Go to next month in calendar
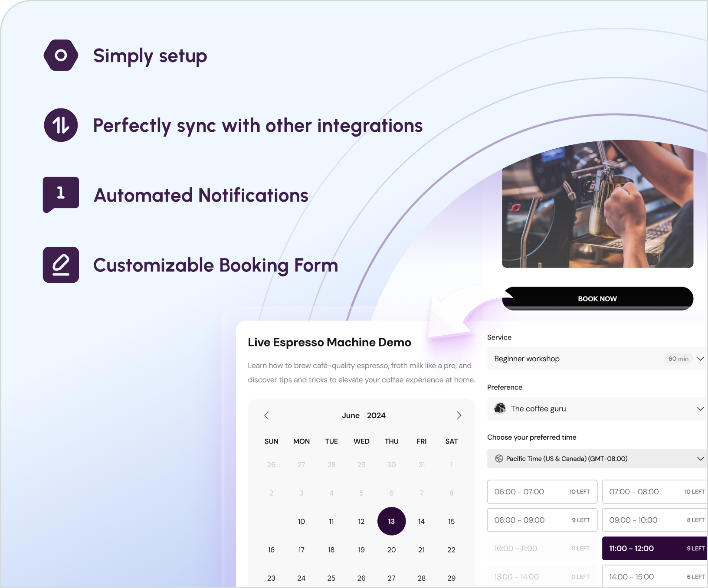708x588 pixels. tap(459, 415)
